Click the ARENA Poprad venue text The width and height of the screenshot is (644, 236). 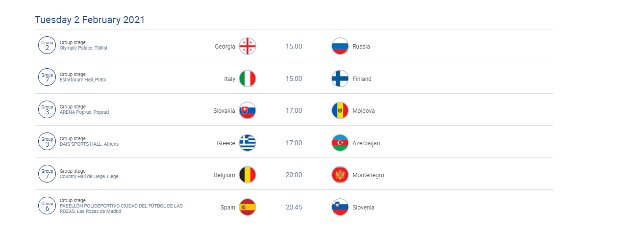(x=84, y=112)
